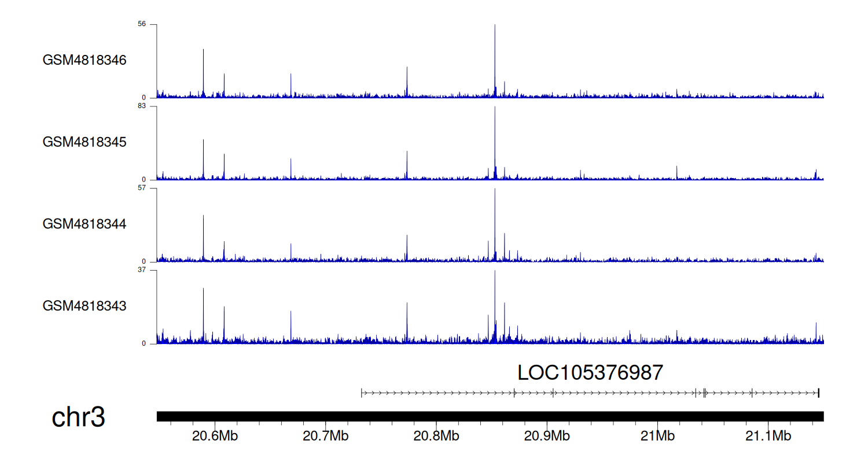The width and height of the screenshot is (868, 451).
Task: Click y-axis scale value 57
Action: coord(142,188)
